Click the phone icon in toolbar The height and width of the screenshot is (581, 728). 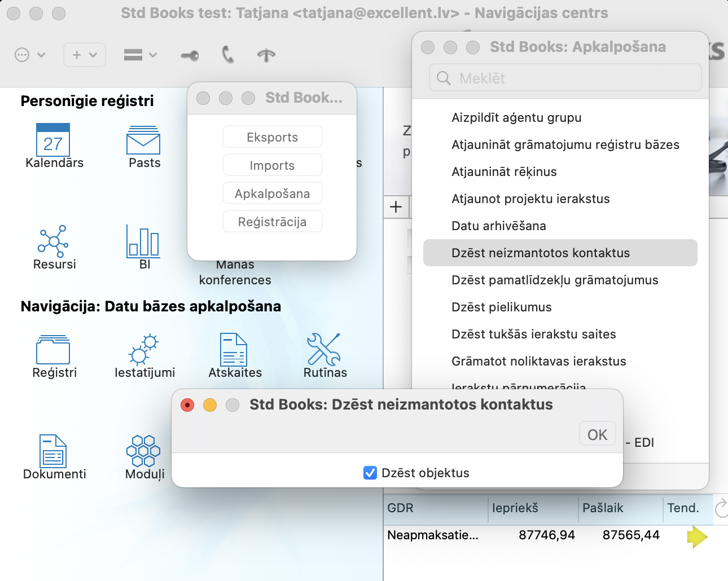point(228,55)
